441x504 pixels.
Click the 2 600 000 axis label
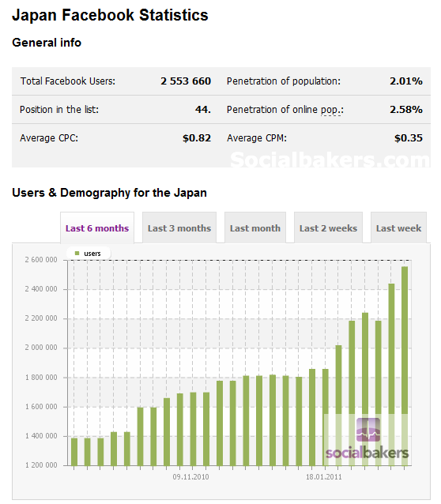click(x=41, y=260)
